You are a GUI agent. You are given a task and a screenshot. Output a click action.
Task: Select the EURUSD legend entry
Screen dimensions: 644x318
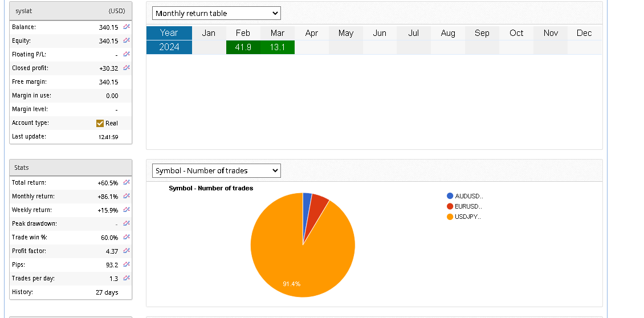tap(468, 206)
